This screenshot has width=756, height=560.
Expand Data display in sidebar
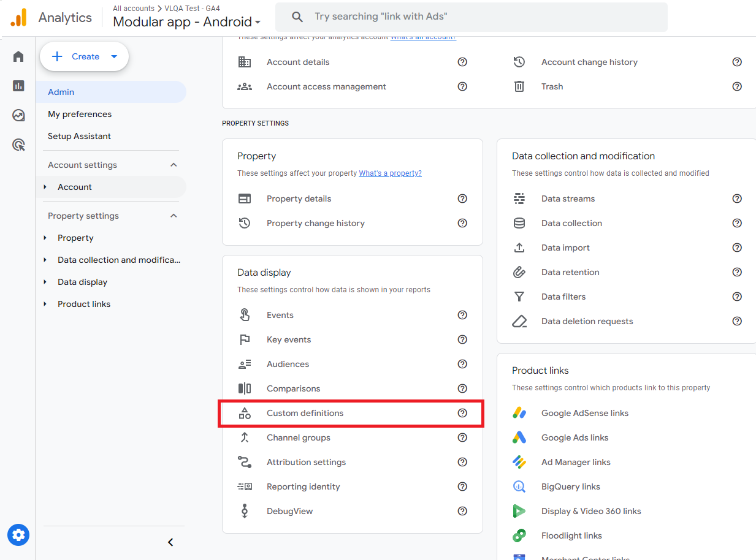[45, 282]
